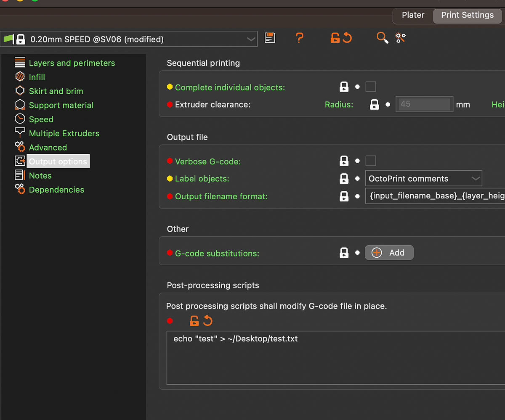Toggle the Verbose G-code checkbox
The image size is (505, 420).
370,161
